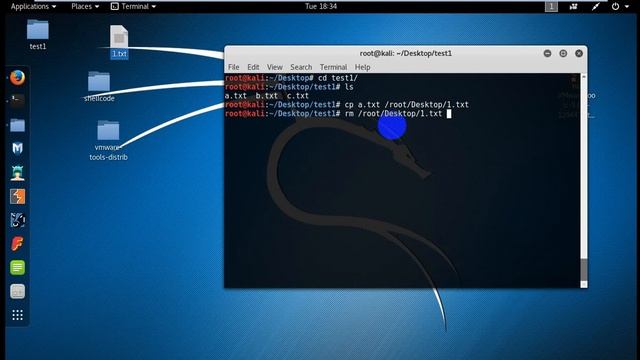This screenshot has height=360, width=640.
Task: Open the terminal Help menu
Action: click(362, 67)
